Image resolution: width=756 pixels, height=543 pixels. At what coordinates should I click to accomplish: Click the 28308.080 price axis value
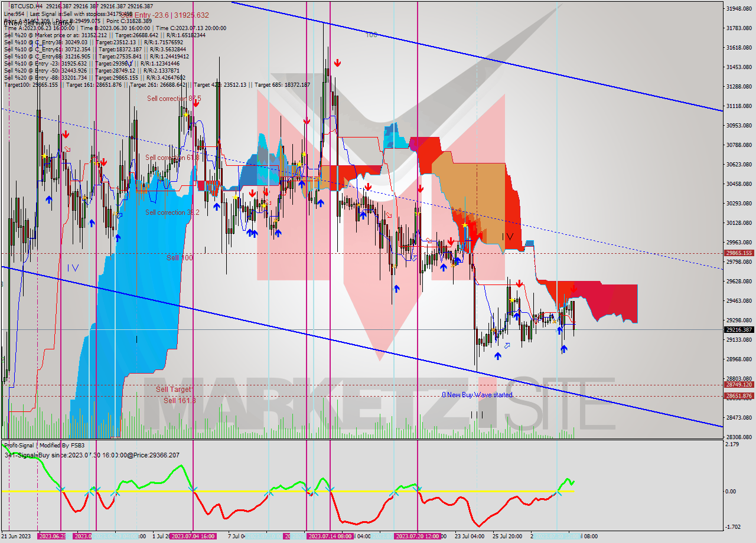coord(739,437)
